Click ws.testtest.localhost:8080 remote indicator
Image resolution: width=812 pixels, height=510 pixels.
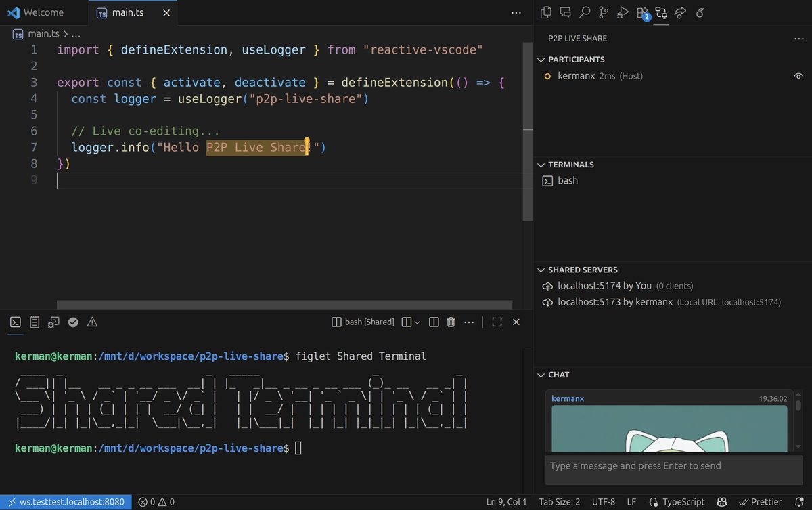point(66,502)
